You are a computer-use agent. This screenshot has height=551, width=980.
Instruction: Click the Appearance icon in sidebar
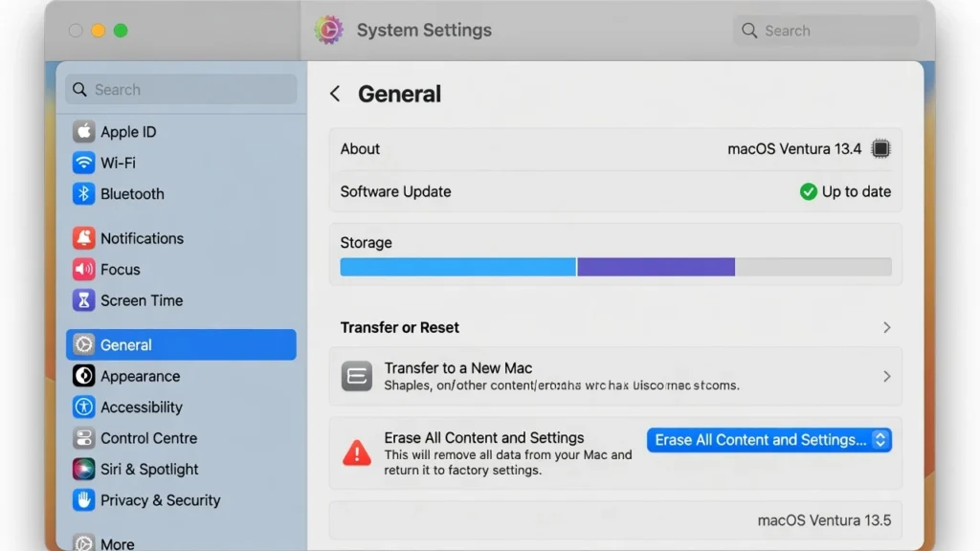coord(84,375)
